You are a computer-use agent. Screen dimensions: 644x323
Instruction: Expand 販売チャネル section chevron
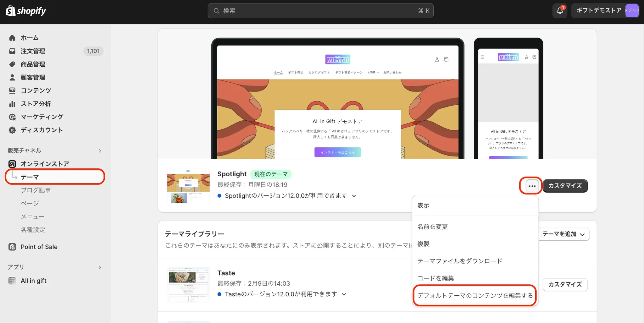100,151
